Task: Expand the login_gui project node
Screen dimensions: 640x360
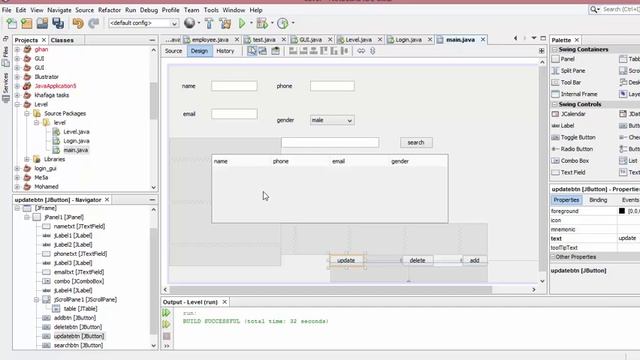Action: 18,168
